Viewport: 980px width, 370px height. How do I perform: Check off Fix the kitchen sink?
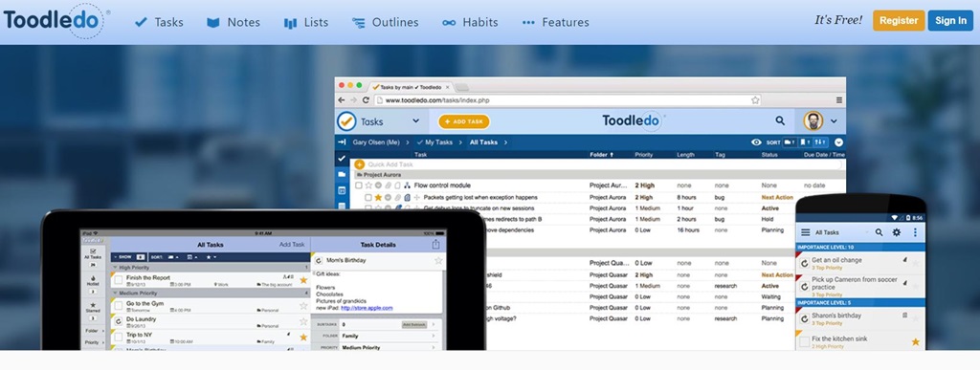point(804,341)
